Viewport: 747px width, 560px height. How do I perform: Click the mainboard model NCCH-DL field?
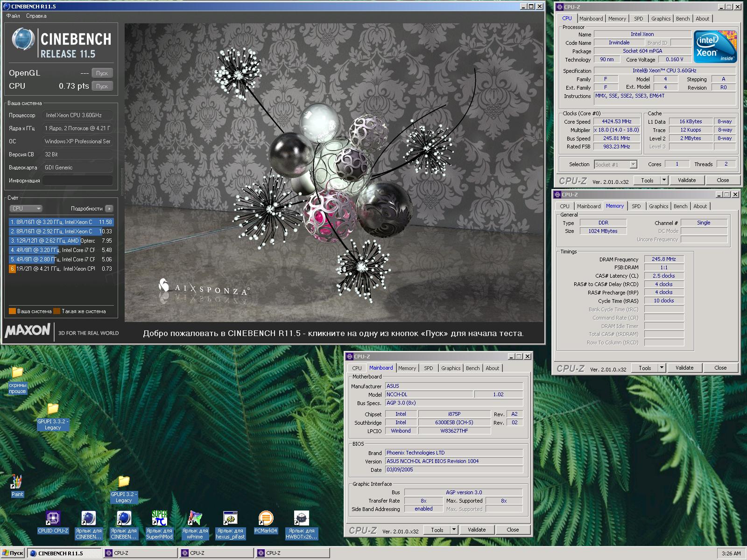point(429,394)
